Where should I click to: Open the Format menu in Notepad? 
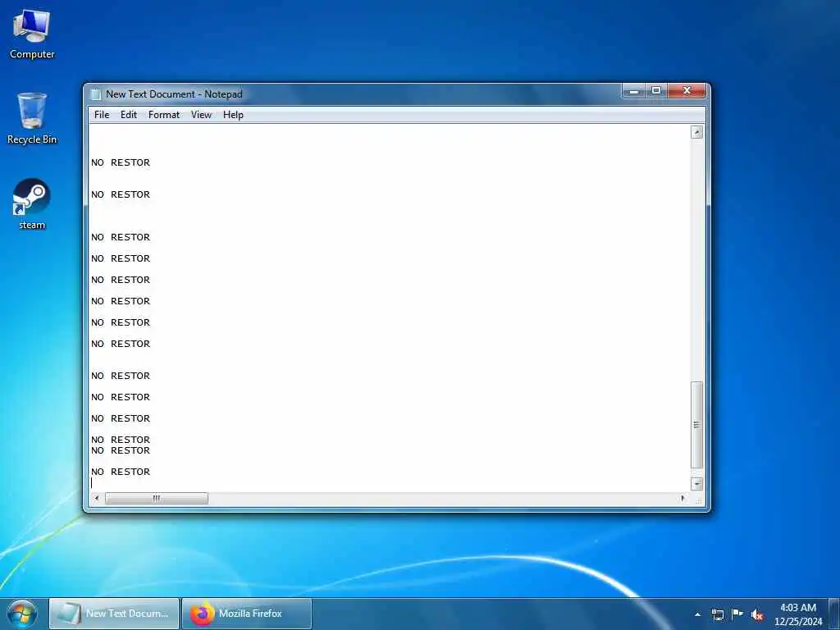coord(164,115)
